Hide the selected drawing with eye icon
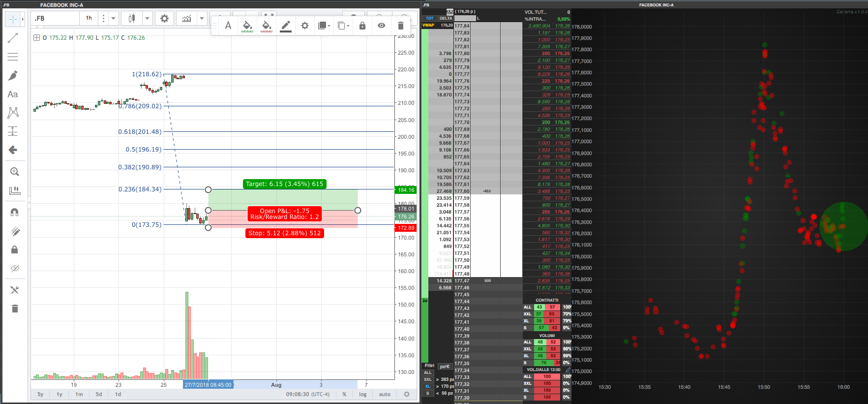This screenshot has width=868, height=404. pyautogui.click(x=382, y=26)
